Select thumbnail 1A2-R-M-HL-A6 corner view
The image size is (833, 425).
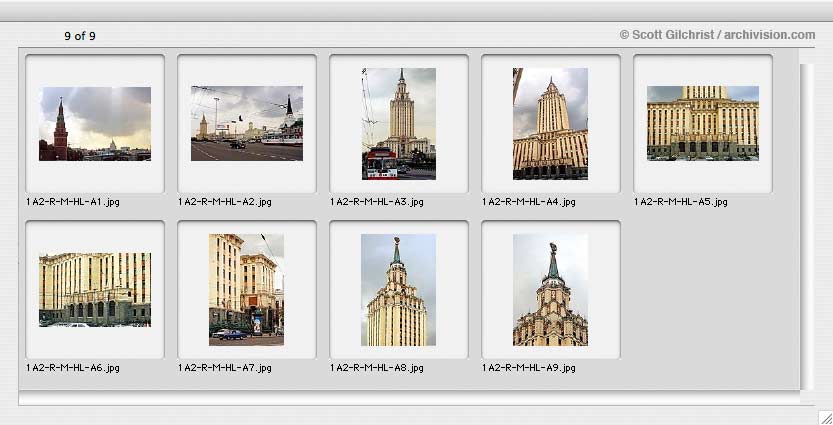point(95,290)
